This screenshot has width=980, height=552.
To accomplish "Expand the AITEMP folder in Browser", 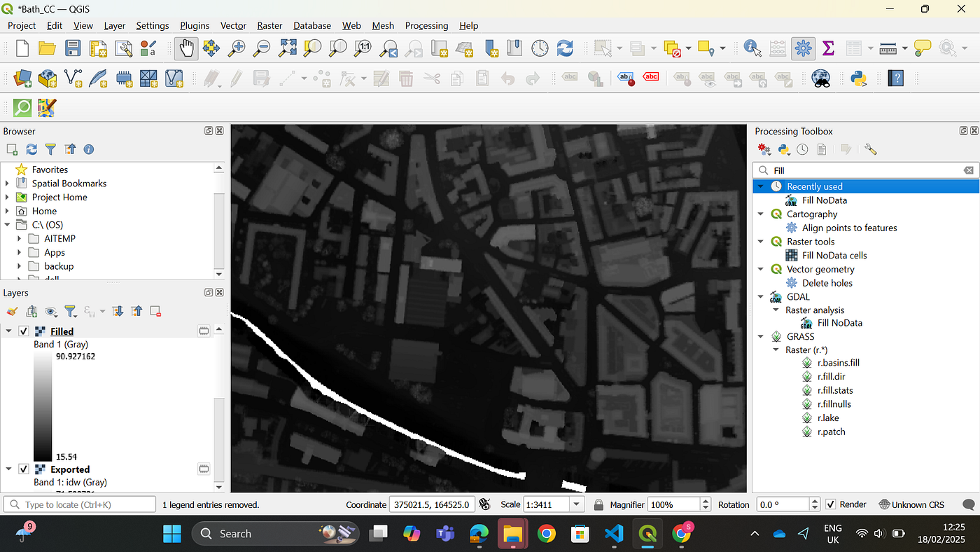I will tap(20, 238).
